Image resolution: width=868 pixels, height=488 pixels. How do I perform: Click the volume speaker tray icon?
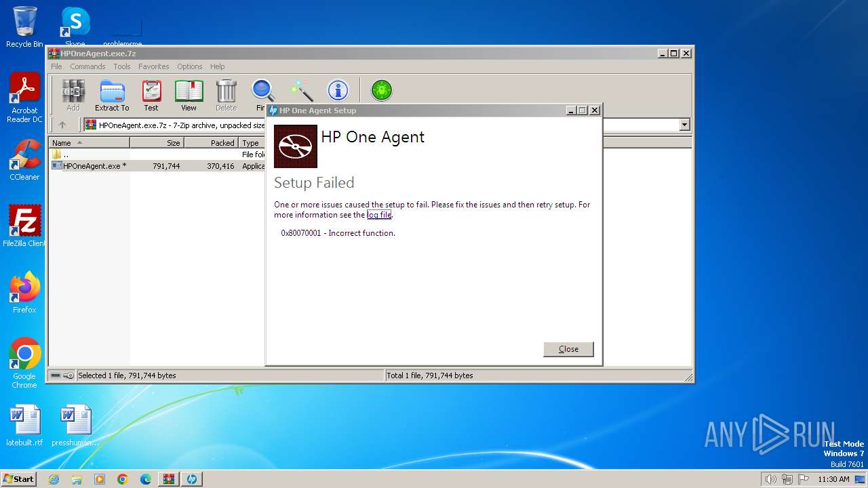(x=771, y=479)
